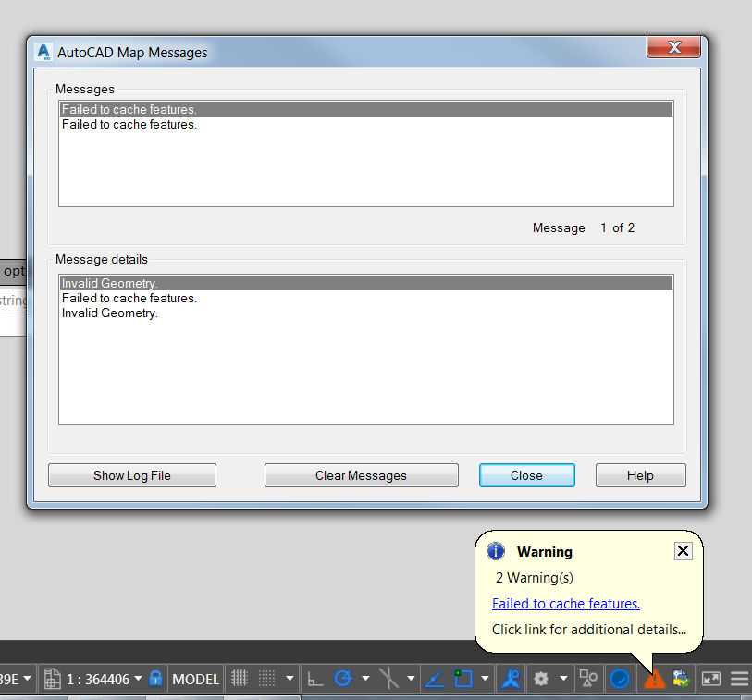
Task: Toggle the snap mode dotted grid icon
Action: (x=266, y=678)
